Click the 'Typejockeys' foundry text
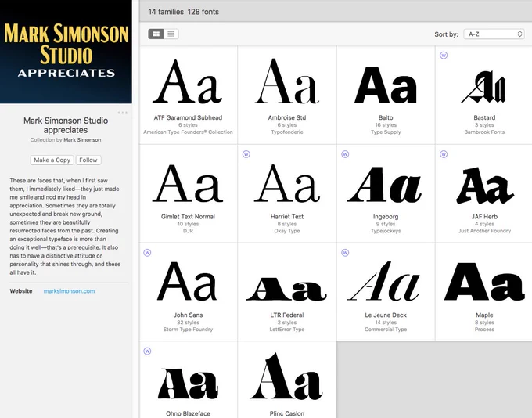 [386, 231]
